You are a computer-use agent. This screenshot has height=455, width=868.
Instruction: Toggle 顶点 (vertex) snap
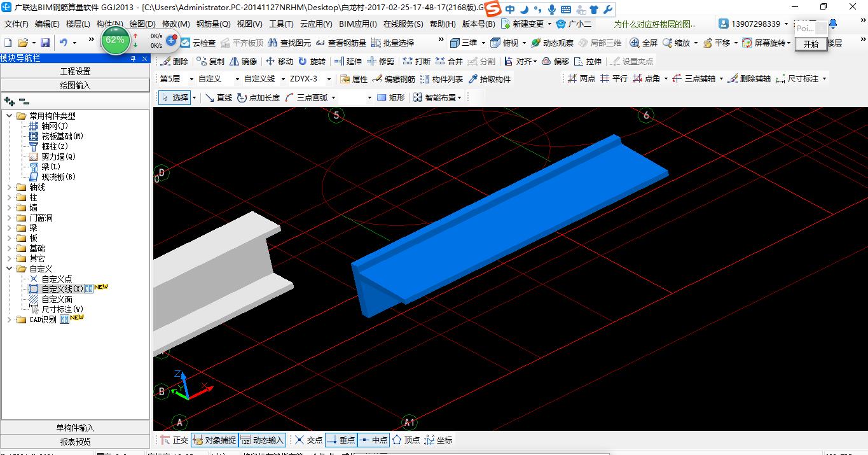click(406, 440)
